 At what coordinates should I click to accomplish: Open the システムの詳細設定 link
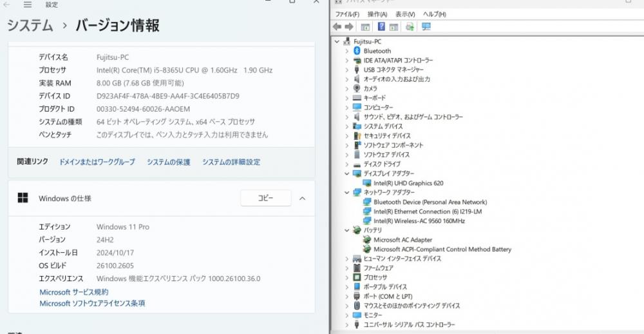231,162
